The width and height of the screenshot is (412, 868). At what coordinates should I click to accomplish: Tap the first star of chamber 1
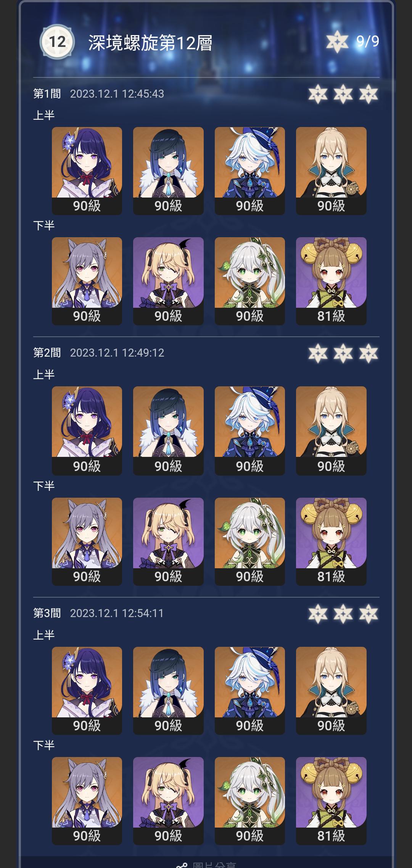pyautogui.click(x=318, y=94)
